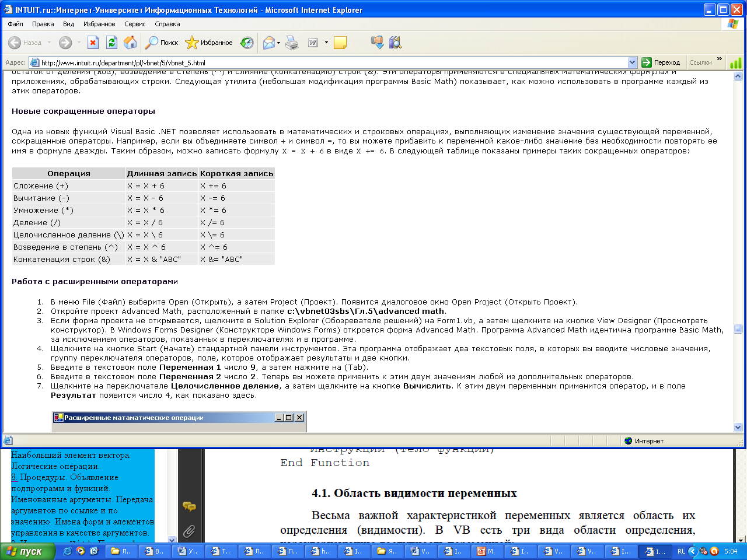Click the status bar page icon at left
Screen dimensions: 747x560
tap(8, 441)
